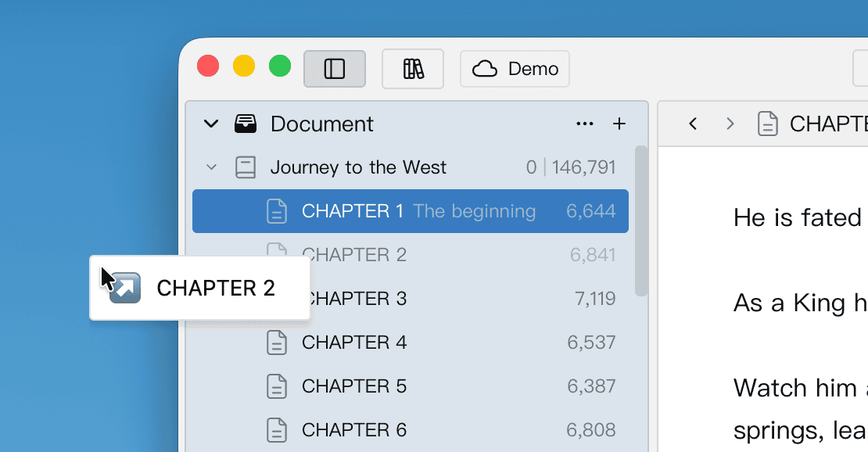Open the Document more options ellipsis
This screenshot has width=868, height=452.
(584, 124)
